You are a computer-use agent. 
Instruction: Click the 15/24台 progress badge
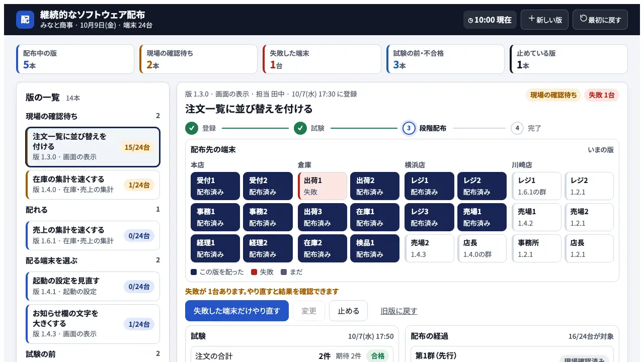click(x=137, y=147)
